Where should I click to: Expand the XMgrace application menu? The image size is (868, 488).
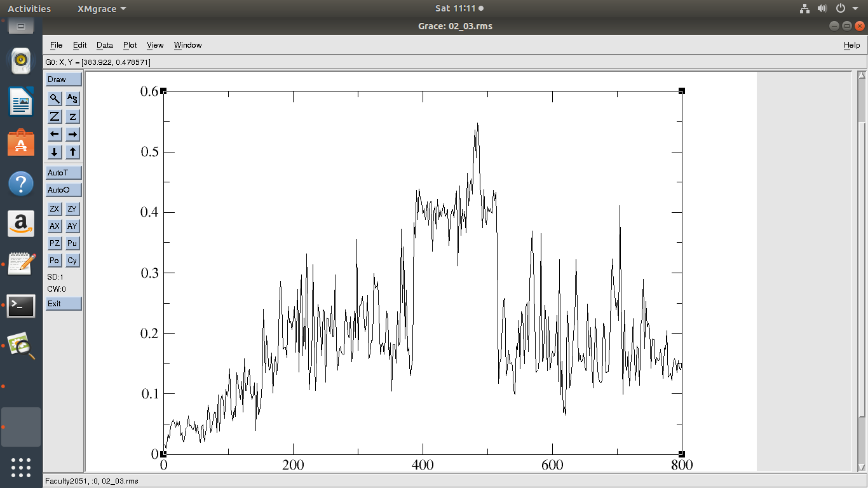click(101, 9)
